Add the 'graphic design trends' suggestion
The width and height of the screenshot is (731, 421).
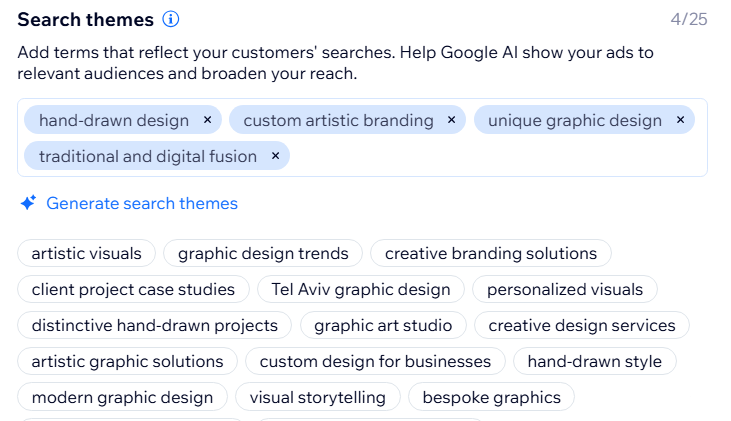click(263, 254)
